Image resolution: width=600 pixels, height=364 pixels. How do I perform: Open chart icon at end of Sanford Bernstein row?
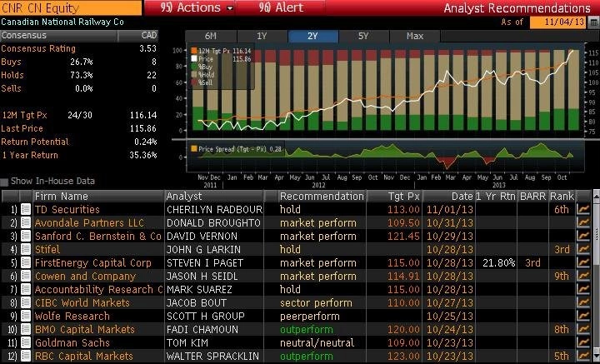pos(583,236)
